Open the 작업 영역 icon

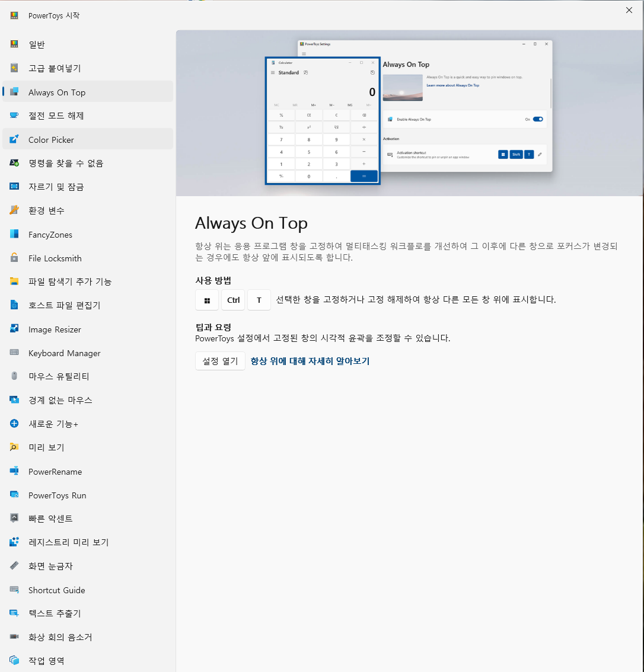click(14, 660)
